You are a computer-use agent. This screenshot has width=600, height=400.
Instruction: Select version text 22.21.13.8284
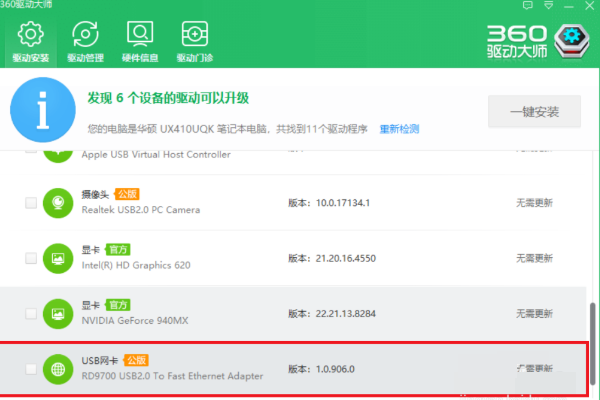tap(346, 314)
